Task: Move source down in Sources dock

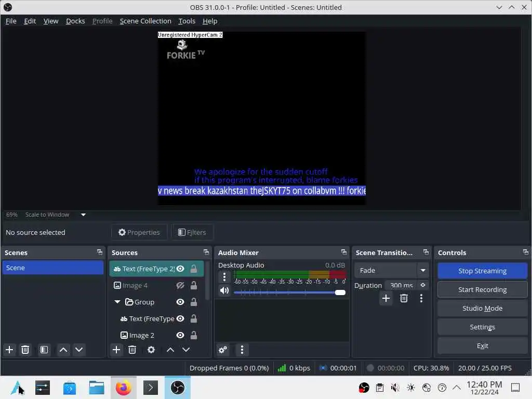Action: coord(186,350)
